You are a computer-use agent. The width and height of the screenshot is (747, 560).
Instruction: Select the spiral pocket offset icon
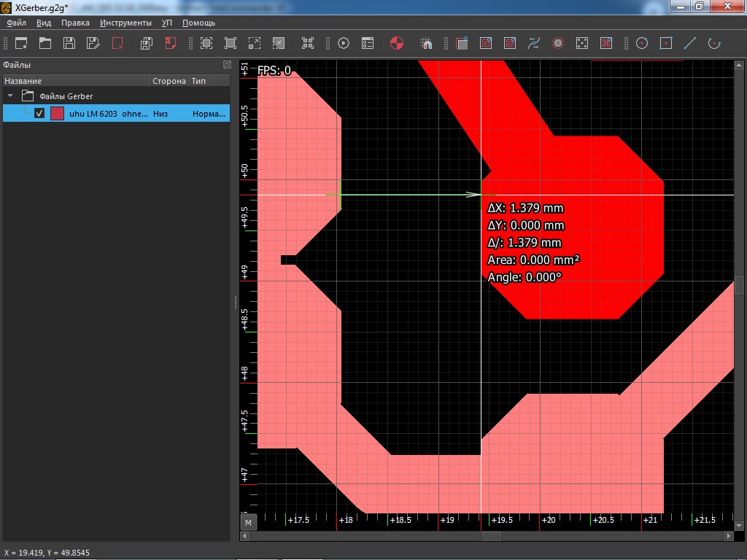(486, 43)
